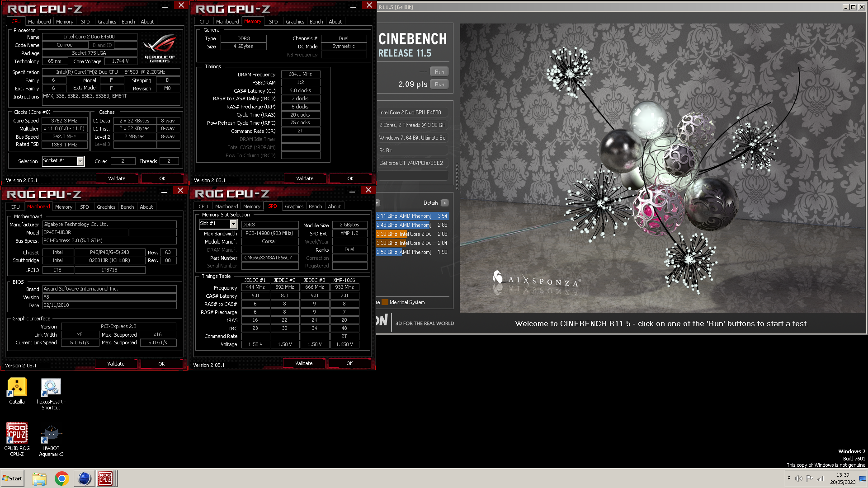The image size is (868, 488).
Task: Open Windows Explorer from the taskbar
Action: [39, 479]
